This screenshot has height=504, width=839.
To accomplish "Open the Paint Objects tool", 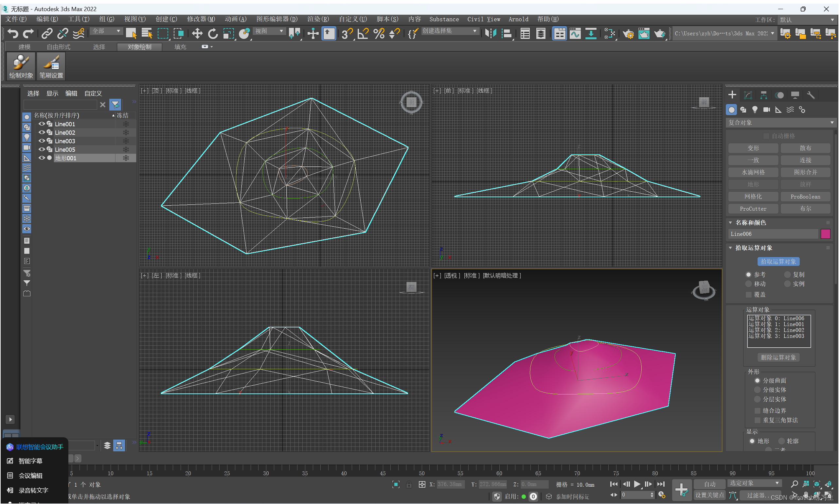I will point(21,66).
